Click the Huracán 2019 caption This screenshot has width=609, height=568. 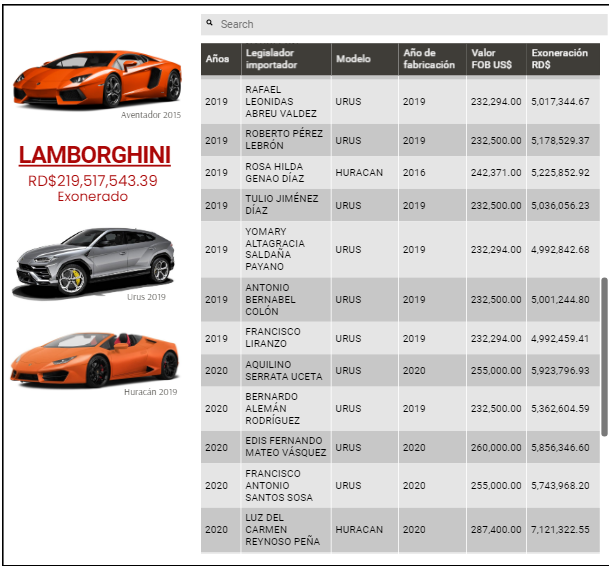(x=150, y=392)
